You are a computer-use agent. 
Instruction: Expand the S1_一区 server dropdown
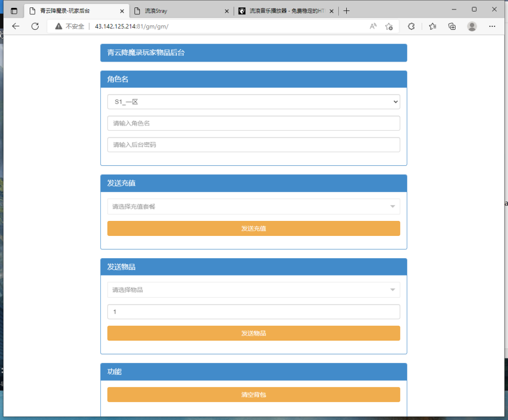(254, 102)
